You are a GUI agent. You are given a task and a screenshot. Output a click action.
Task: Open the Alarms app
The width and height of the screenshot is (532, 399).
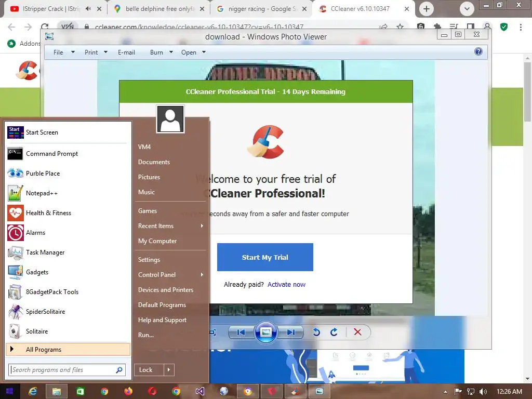click(68, 232)
